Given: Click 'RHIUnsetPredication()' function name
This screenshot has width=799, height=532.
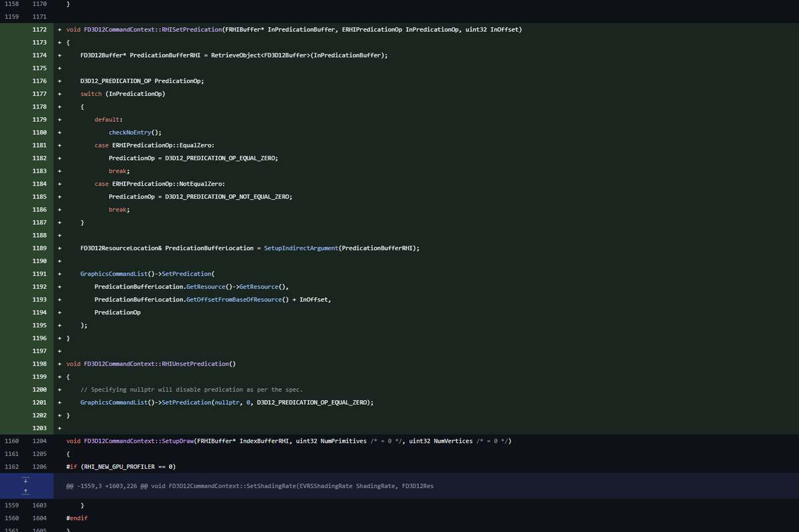Looking at the screenshot, I should click(x=199, y=364).
